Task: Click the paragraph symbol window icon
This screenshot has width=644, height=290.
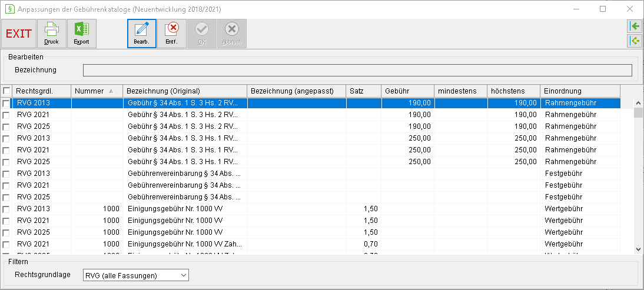Action: coord(9,9)
